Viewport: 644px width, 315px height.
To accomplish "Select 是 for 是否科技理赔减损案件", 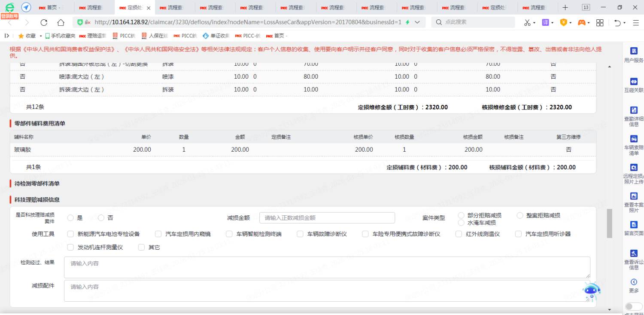I will [x=70, y=218].
